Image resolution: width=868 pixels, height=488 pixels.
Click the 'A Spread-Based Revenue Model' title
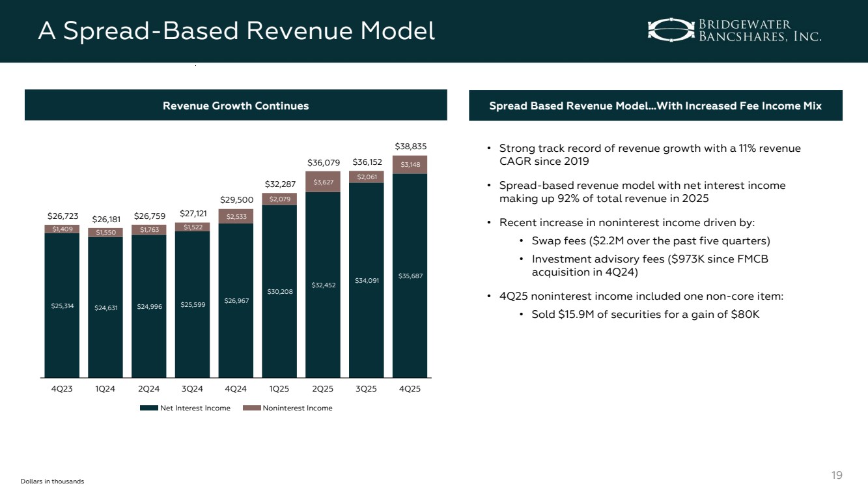(236, 30)
